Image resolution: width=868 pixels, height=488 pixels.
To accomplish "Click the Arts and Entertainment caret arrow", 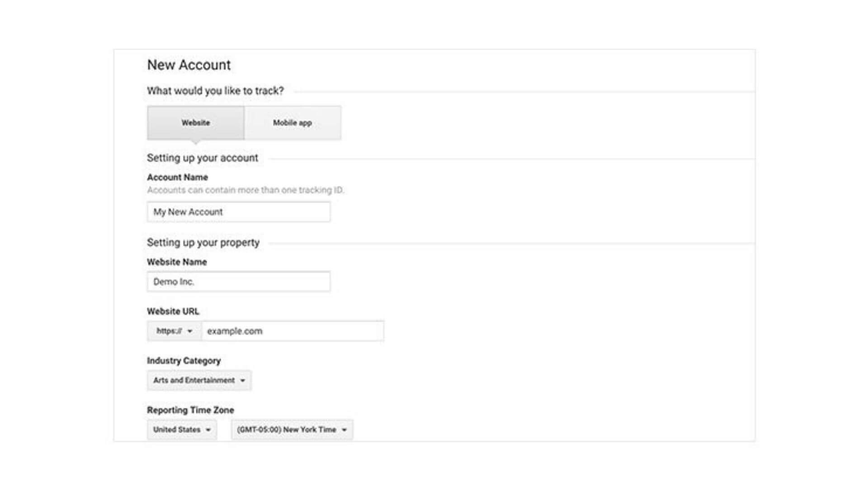I will coord(243,380).
